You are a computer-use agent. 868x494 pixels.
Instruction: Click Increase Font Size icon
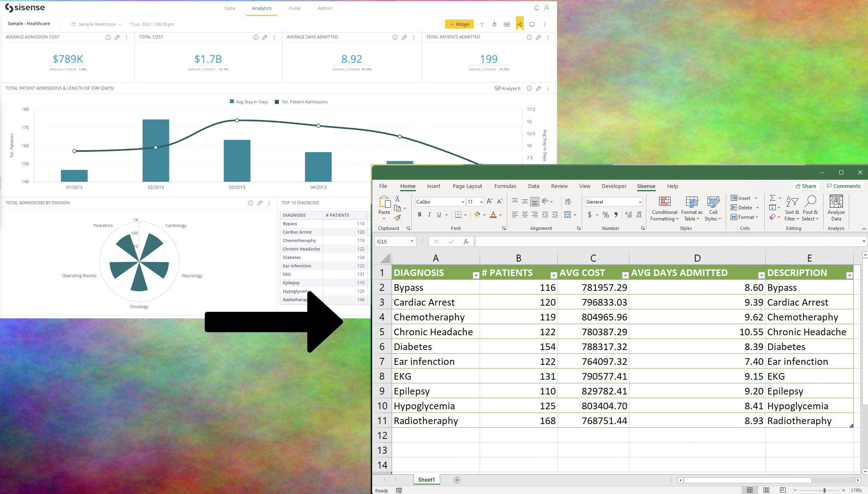pyautogui.click(x=489, y=202)
